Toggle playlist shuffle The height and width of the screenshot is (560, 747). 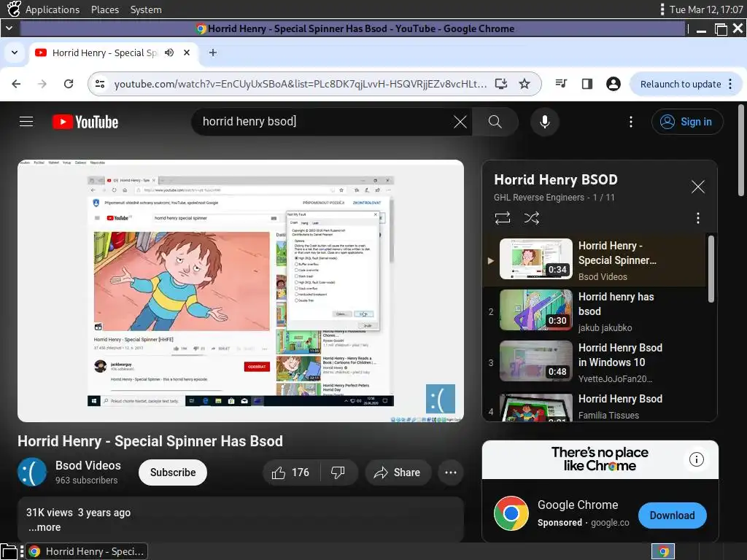(x=532, y=218)
